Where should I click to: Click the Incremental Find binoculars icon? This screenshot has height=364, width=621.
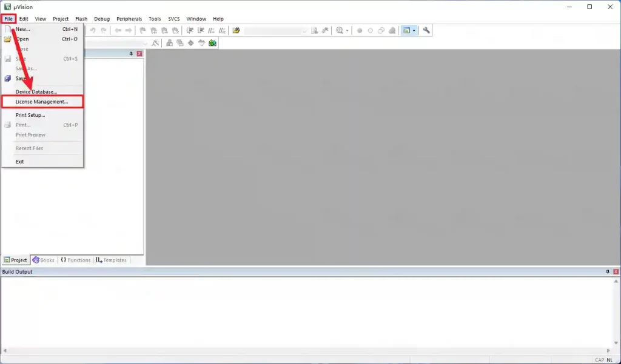click(325, 30)
